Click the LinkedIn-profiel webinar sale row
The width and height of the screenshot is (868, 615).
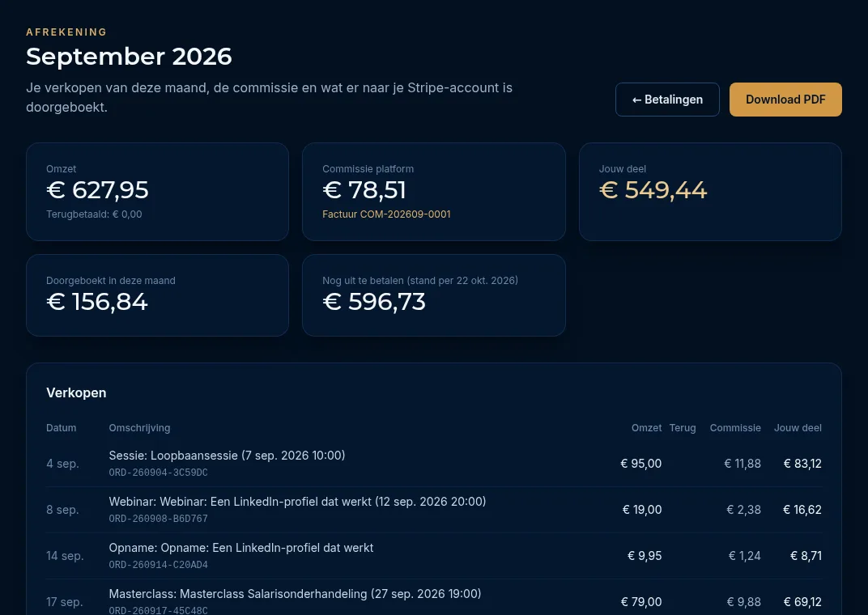[434, 510]
